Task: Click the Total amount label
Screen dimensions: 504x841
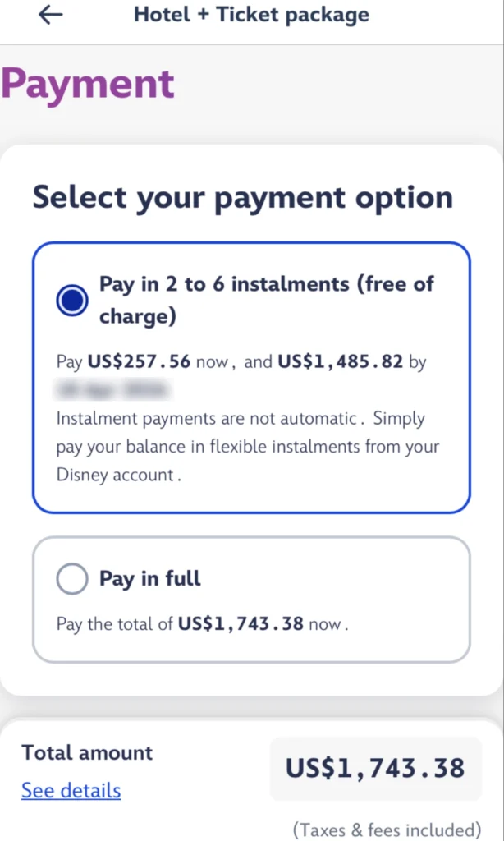Action: 87,752
